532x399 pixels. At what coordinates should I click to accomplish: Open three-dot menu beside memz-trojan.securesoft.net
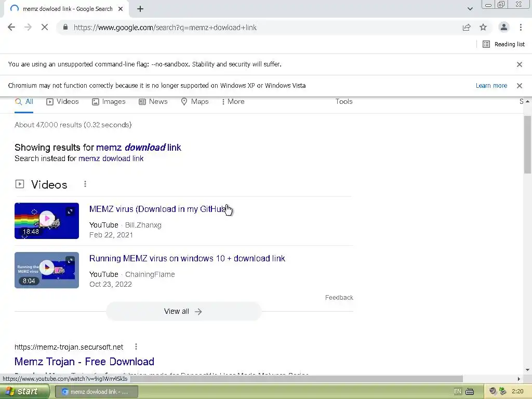click(x=136, y=347)
